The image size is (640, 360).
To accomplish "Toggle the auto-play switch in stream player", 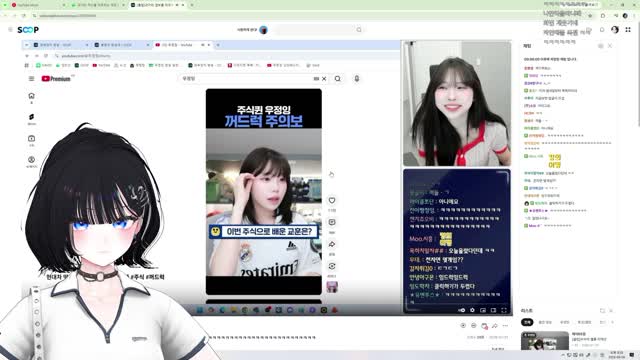I will click(461, 310).
